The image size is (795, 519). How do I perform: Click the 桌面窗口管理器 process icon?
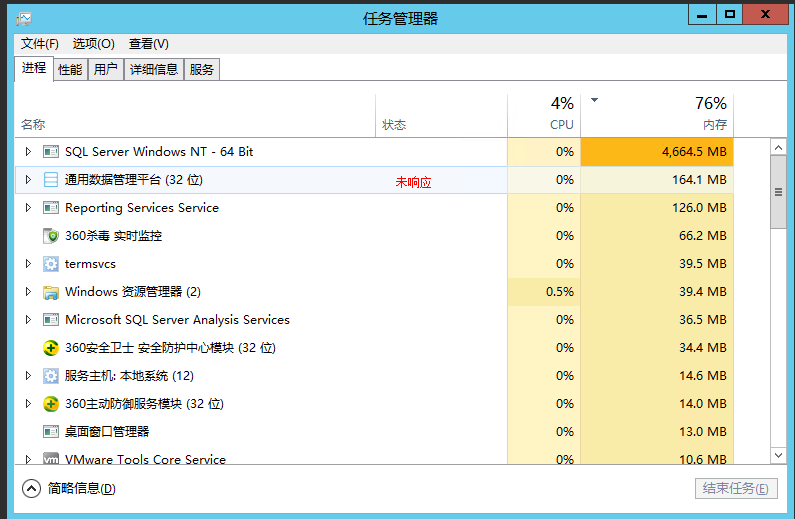click(x=51, y=432)
